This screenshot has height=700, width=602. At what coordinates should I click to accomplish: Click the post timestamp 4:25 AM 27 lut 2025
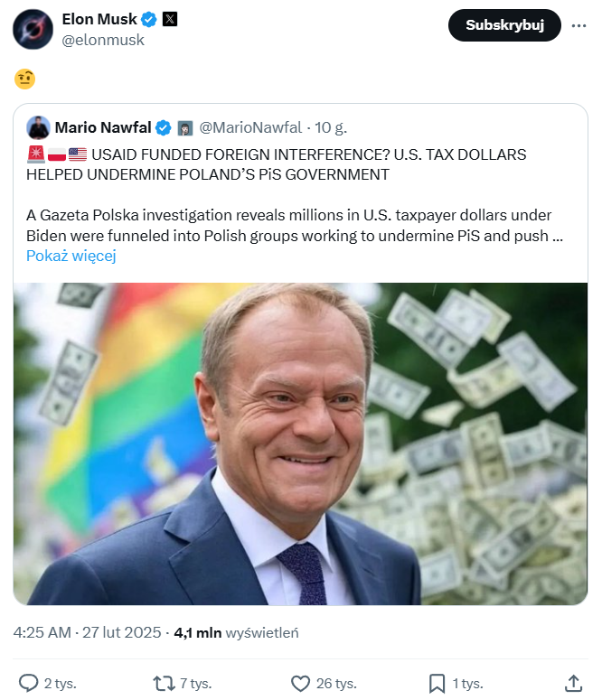coord(87,633)
